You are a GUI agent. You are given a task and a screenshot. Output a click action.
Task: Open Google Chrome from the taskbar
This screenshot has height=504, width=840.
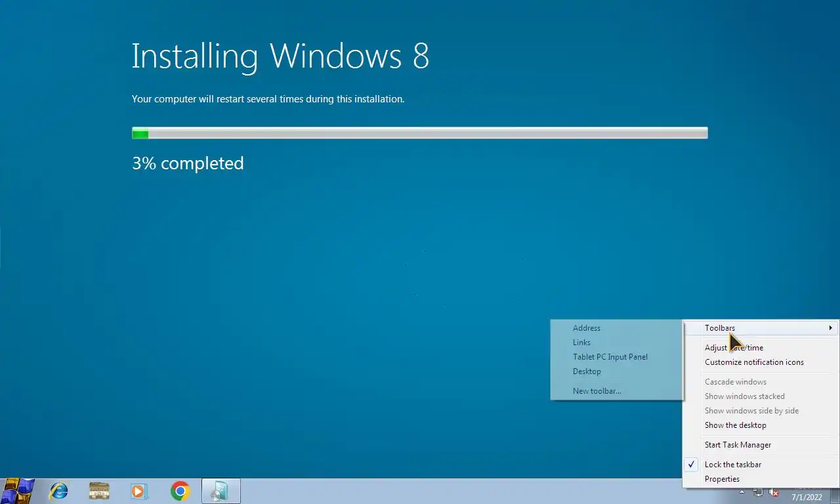coord(180,491)
